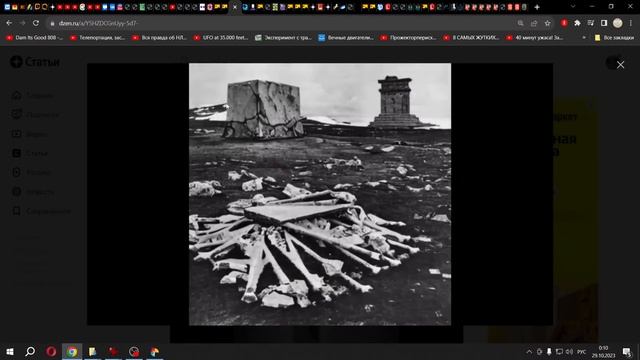
Task: Open the '40 минут ужаса' bookmark
Action: (534, 38)
